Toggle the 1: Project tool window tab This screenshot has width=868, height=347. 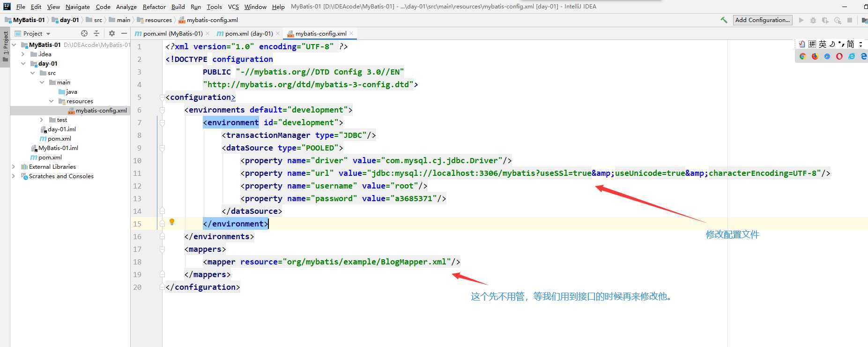[x=5, y=47]
